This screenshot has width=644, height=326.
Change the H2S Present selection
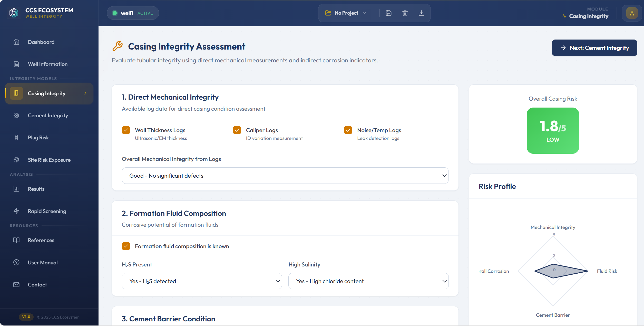coord(202,281)
